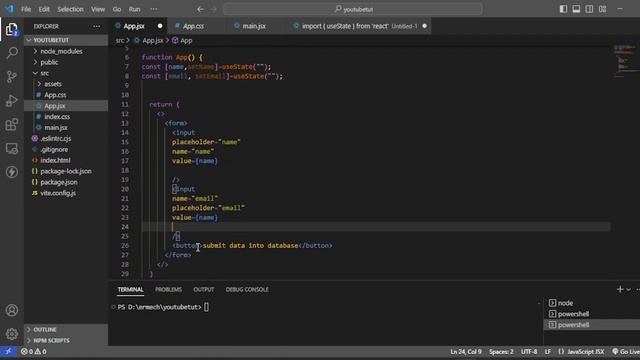
Task: Toggle the primary side bar layout
Action: [x=563, y=9]
